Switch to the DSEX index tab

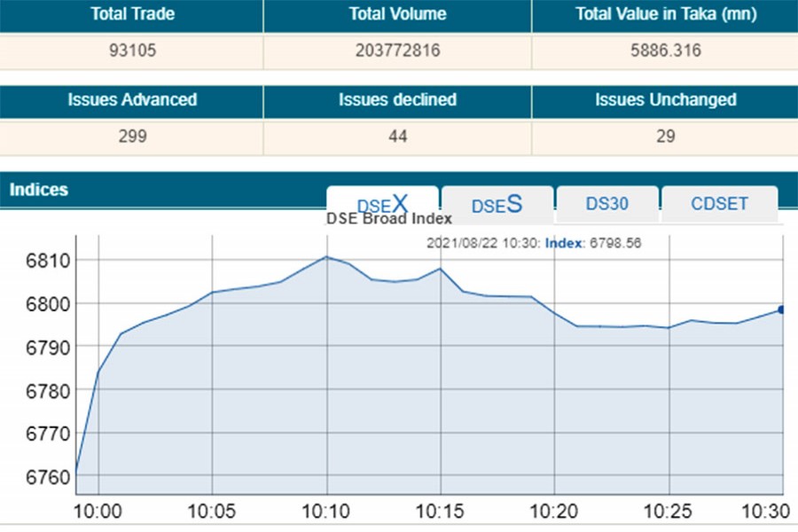382,203
